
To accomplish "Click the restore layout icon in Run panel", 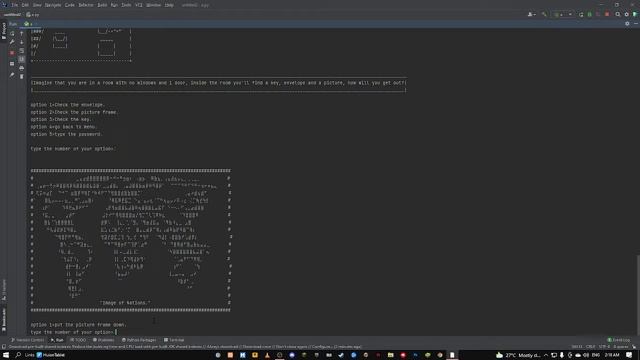I will tap(12, 64).
